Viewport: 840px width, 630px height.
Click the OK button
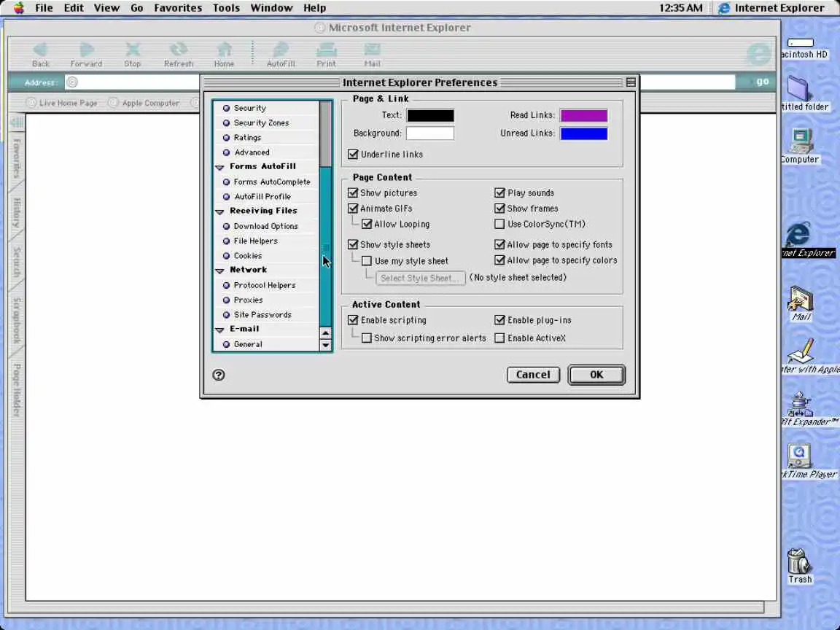(596, 375)
